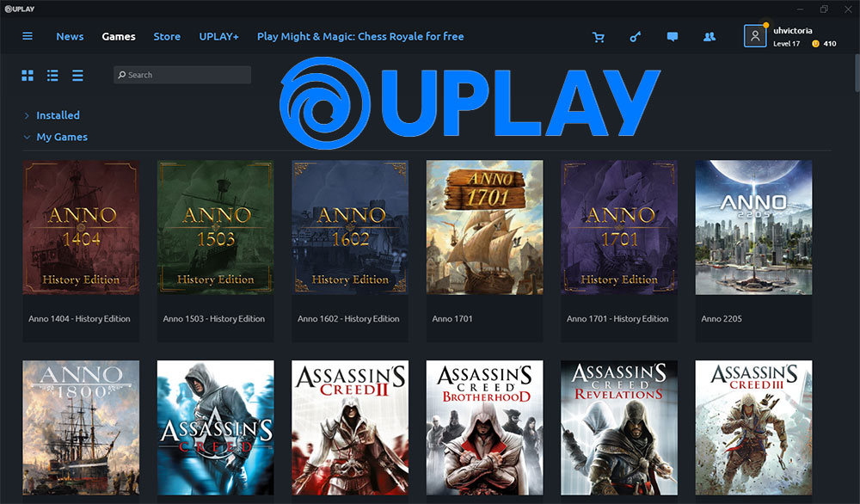Expand the Installed section chevron
The height and width of the screenshot is (504, 860).
click(x=27, y=116)
